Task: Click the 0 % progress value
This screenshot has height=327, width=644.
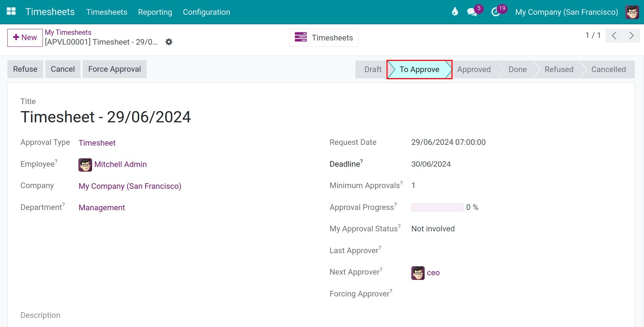Action: click(472, 207)
